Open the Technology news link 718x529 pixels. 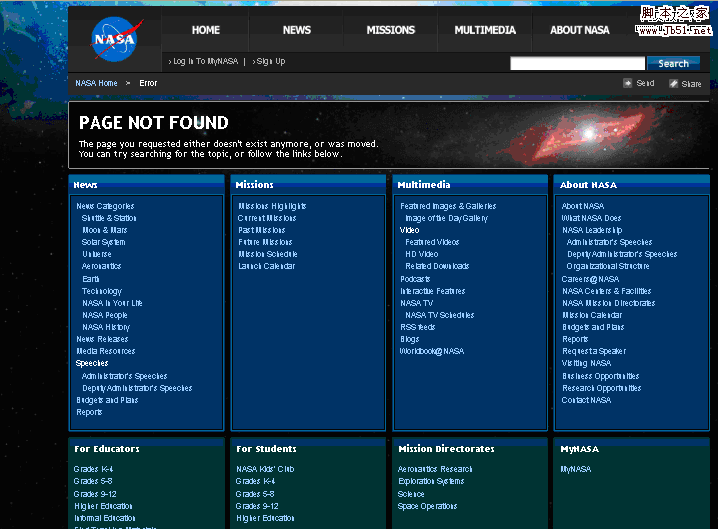[x=102, y=291]
